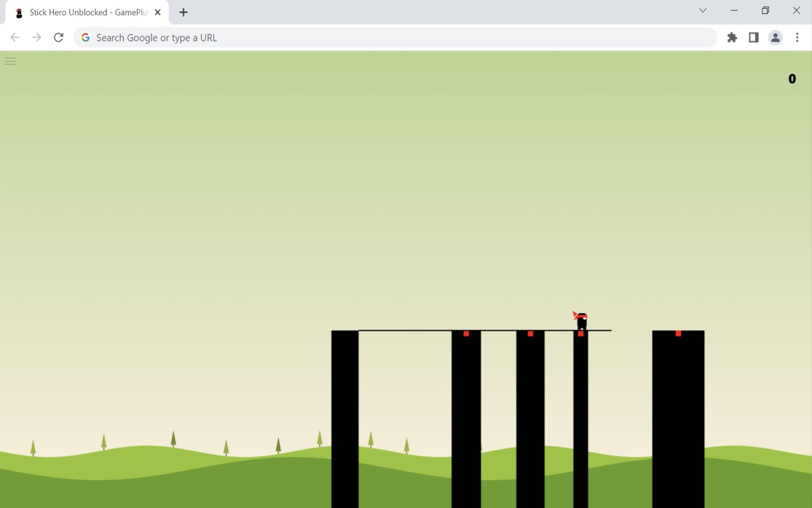Expand the tab search chevron
The width and height of the screenshot is (812, 508).
703,10
